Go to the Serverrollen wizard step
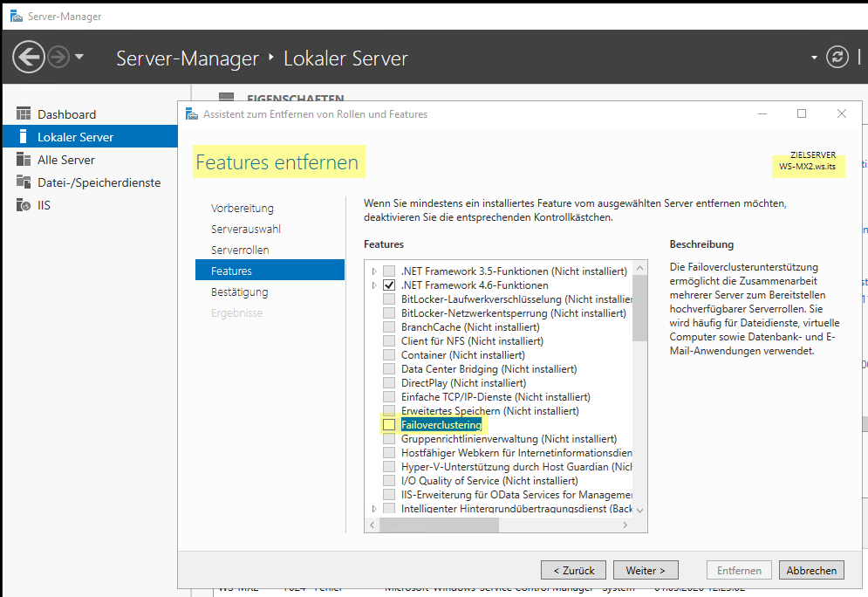The image size is (868, 597). [240, 250]
